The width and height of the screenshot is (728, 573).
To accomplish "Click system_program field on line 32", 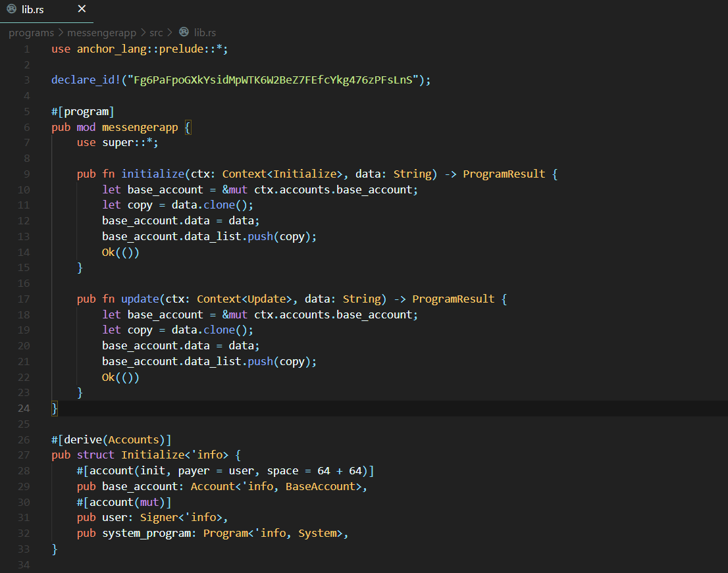I will point(146,534).
